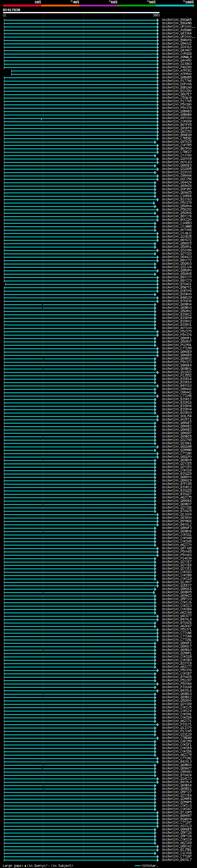This screenshot has width=197, height=868.
Task: Click the red 20% identity legend segment
Action: (x=22, y=6)
